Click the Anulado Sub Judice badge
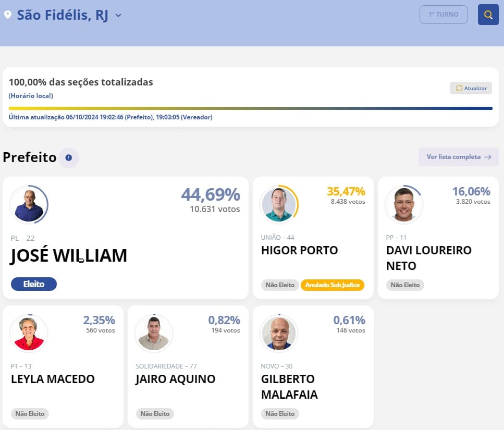 [333, 285]
